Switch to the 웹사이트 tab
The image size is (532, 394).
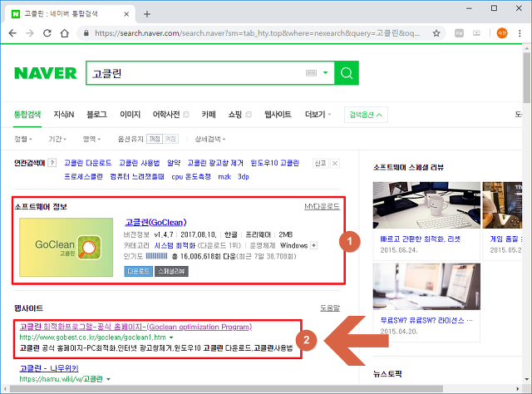pos(278,115)
